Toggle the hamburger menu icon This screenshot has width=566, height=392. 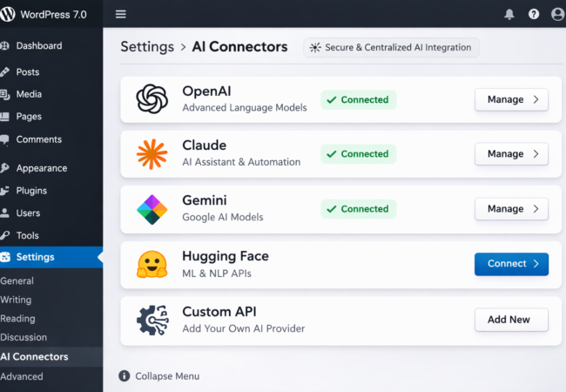click(120, 14)
